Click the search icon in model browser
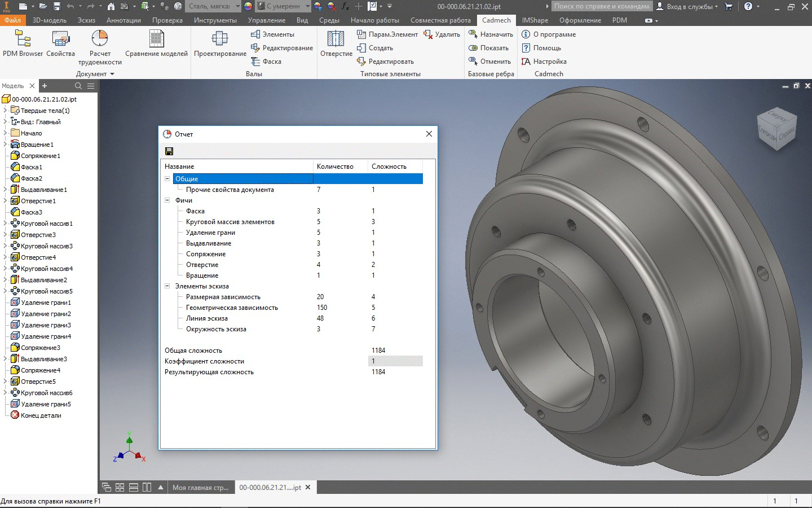Viewport: 812px width, 508px height. (x=78, y=86)
